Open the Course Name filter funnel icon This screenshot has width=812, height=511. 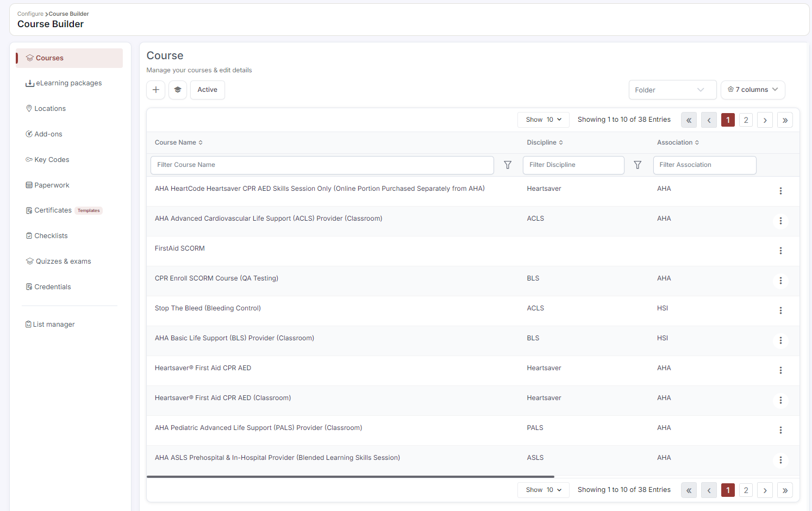click(x=508, y=165)
